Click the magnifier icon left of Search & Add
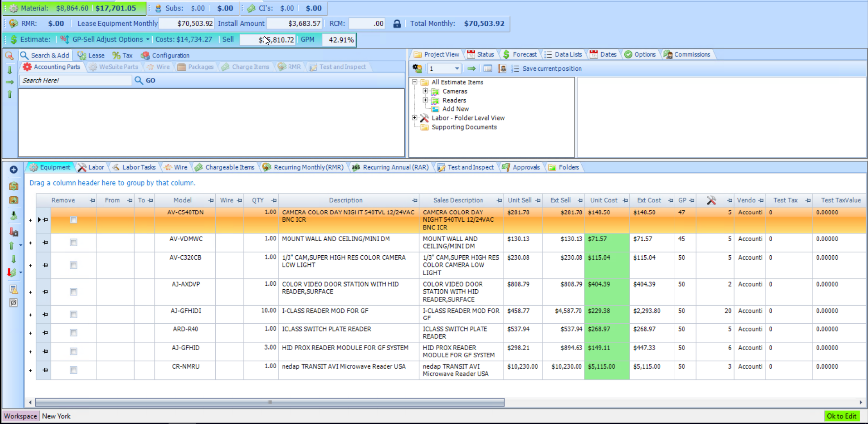This screenshot has width=868, height=424. tap(9, 55)
